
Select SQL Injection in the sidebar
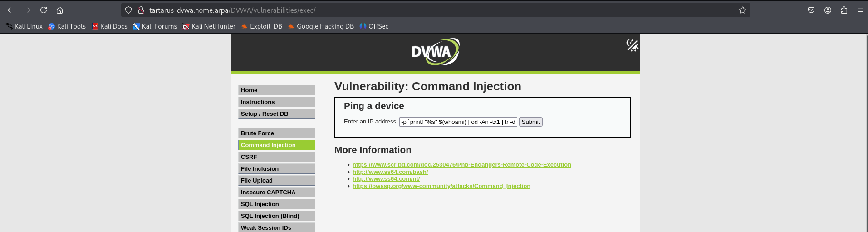pos(276,204)
